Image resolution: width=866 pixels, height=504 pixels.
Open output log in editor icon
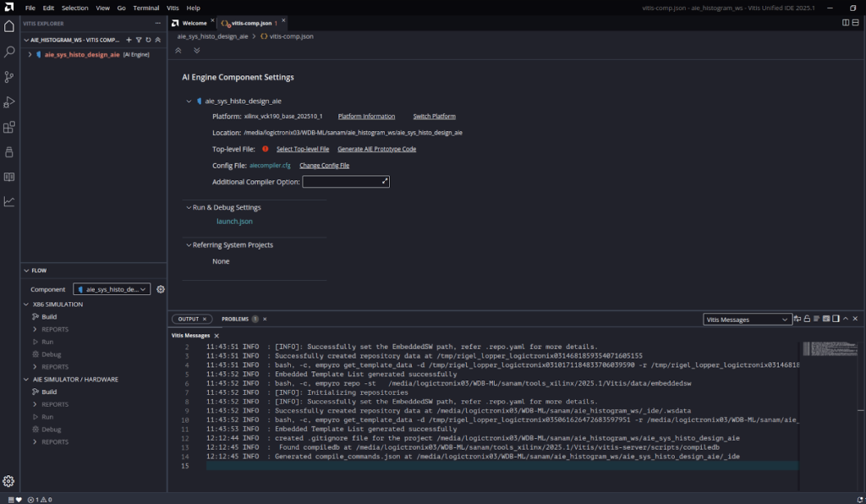point(826,319)
